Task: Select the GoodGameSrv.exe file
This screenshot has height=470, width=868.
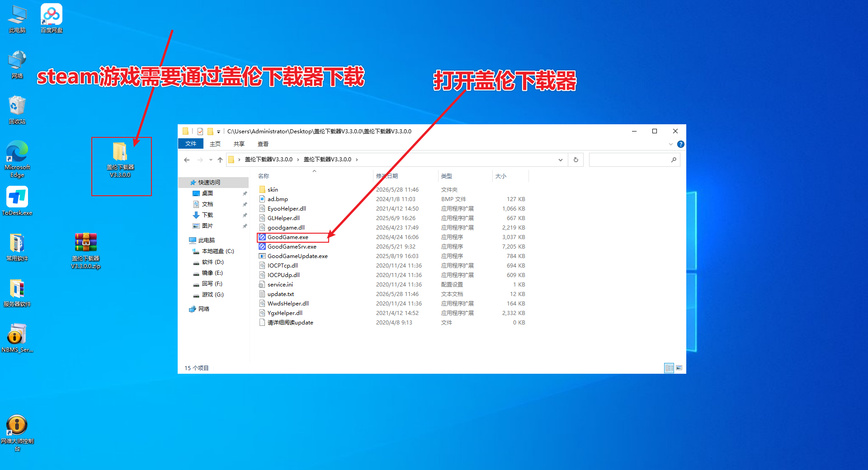Action: [x=292, y=247]
